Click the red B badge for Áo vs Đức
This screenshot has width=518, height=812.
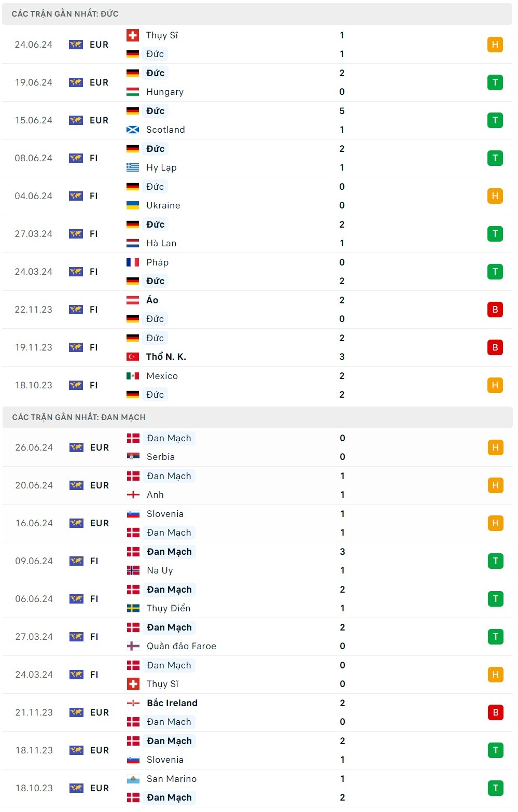point(495,310)
